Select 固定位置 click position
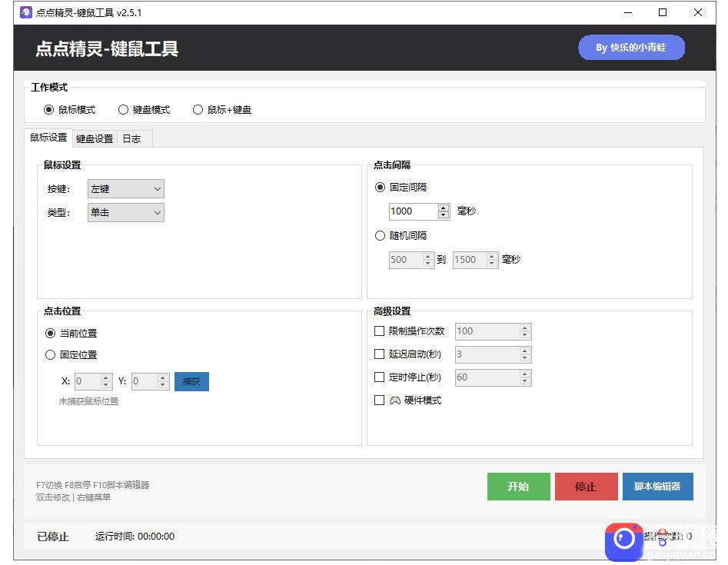The width and height of the screenshot is (728, 565). click(x=71, y=355)
